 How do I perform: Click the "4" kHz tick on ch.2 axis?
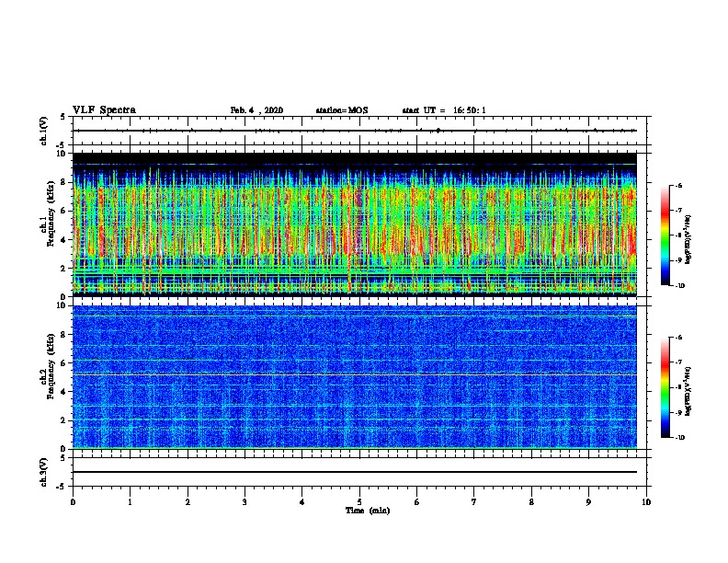(x=63, y=392)
